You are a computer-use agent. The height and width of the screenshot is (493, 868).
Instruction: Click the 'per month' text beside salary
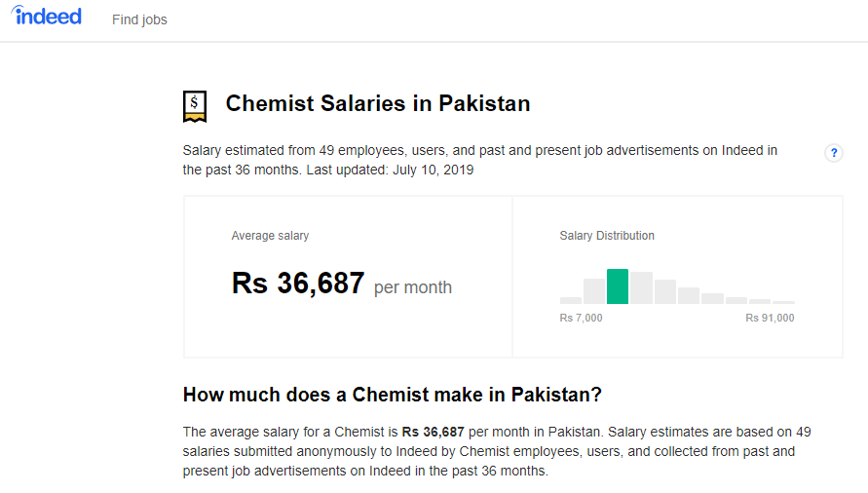(413, 287)
